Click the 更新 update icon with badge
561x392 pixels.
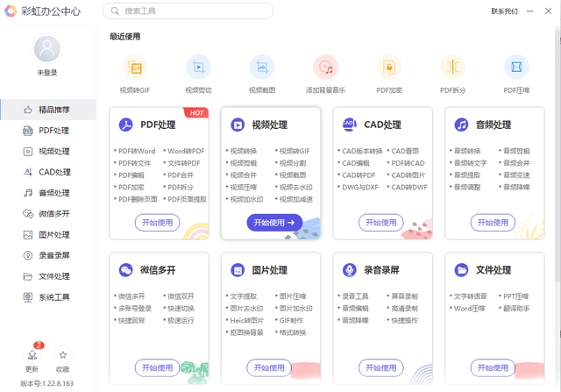(x=32, y=355)
